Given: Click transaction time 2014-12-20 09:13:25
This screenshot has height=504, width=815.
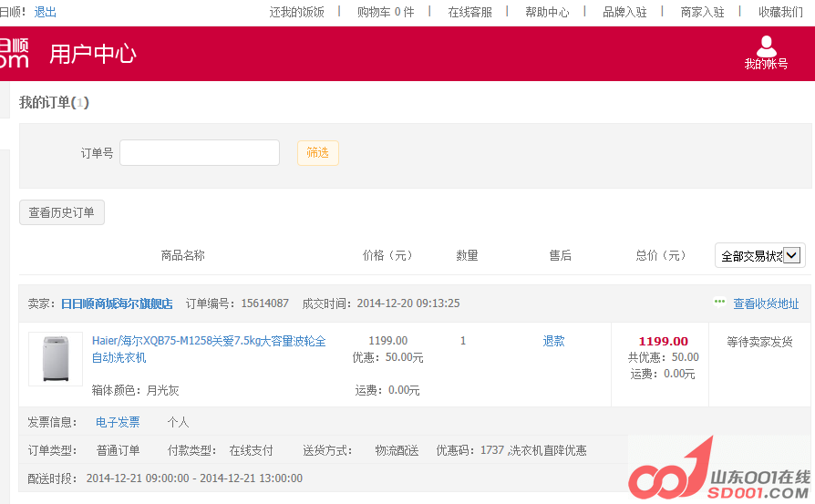Looking at the screenshot, I should [x=408, y=303].
